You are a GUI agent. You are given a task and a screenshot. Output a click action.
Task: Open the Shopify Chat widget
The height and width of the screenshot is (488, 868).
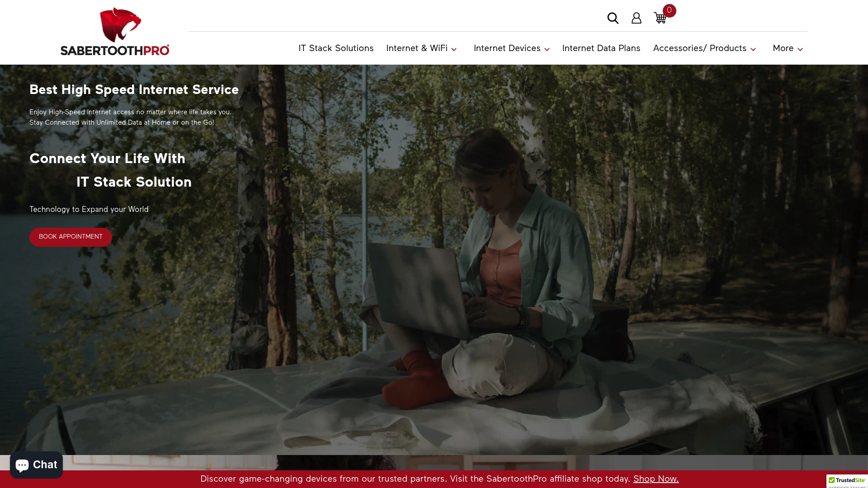point(36,465)
